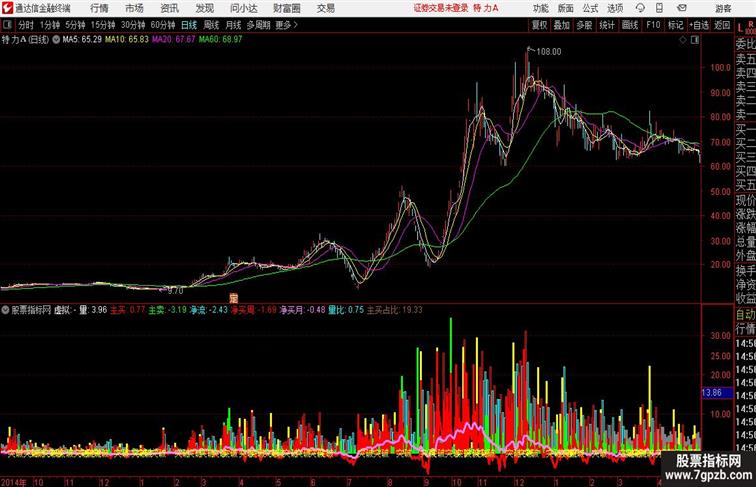Screen dimensions: 756x487
Task: Switch to the 周线 weekly tab
Action: [211, 25]
